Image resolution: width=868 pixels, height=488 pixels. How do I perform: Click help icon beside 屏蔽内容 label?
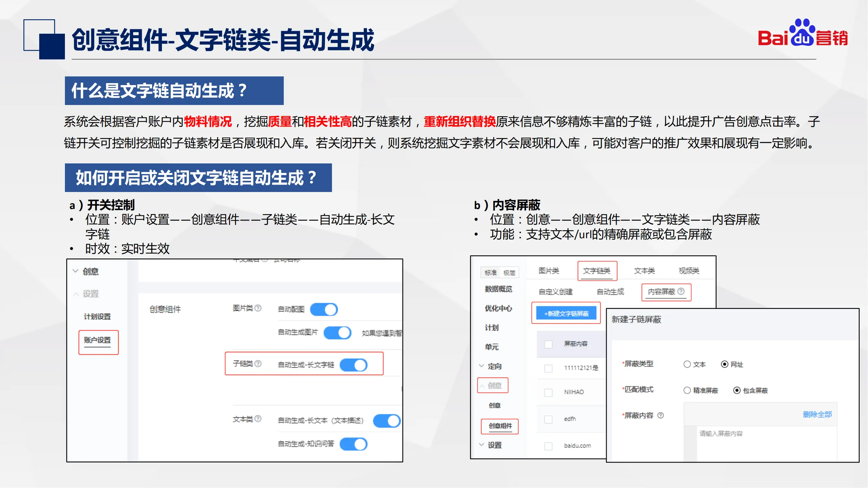point(661,416)
